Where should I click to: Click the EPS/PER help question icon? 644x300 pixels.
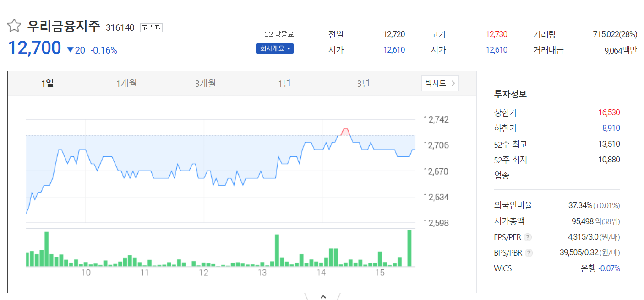pos(528,237)
